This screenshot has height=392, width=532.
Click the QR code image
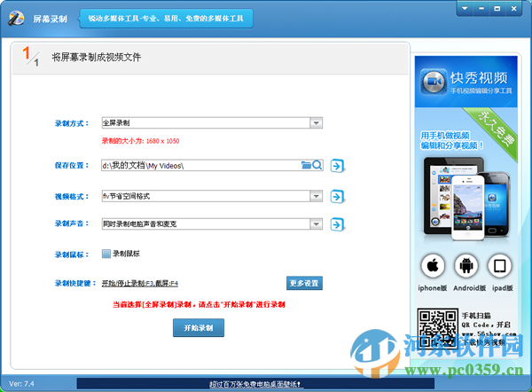click(437, 328)
